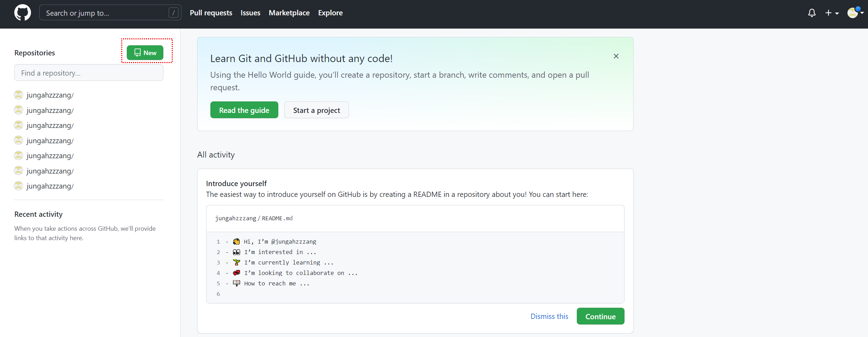Click the green Continue button

pyautogui.click(x=600, y=316)
